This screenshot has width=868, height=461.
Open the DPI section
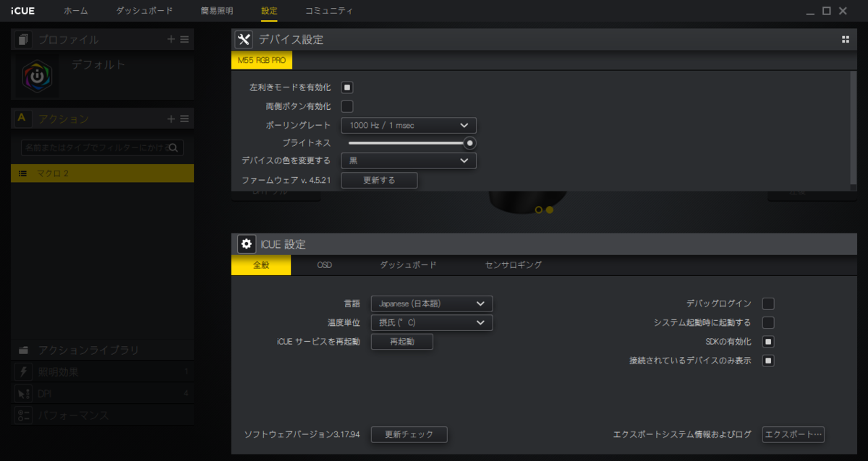pyautogui.click(x=102, y=394)
